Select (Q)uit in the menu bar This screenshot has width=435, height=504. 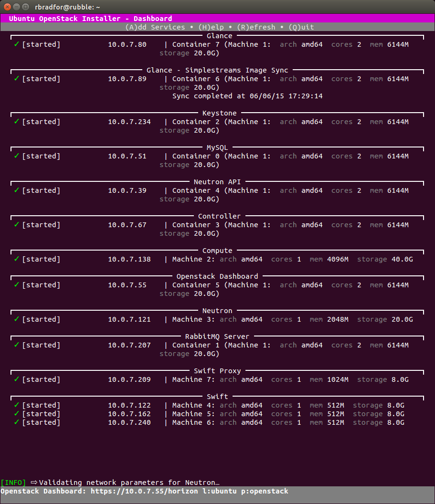301,27
